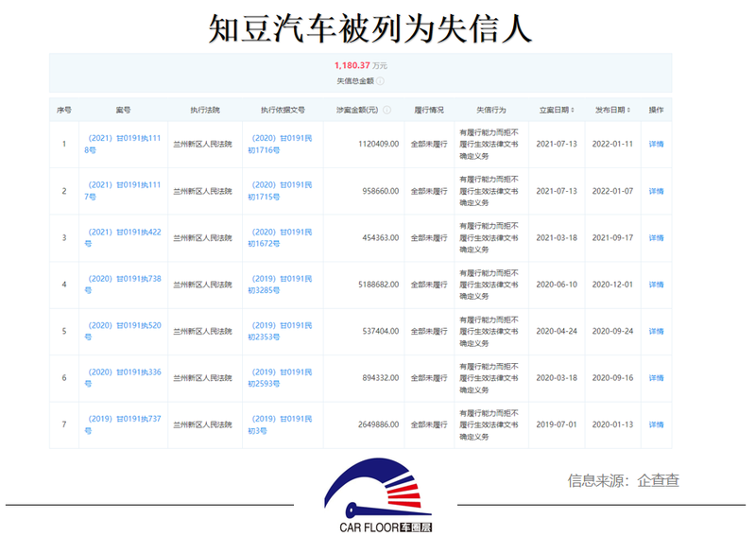Open case (2019)甘0191执737号
Screen dimensions: 756x536
[x=123, y=424]
